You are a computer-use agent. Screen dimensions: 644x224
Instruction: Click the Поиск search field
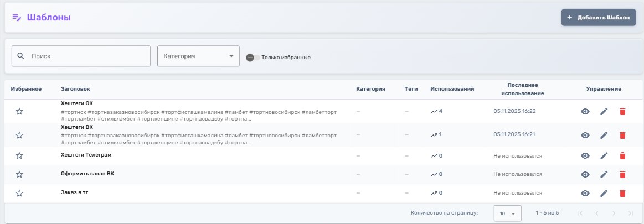pyautogui.click(x=81, y=56)
